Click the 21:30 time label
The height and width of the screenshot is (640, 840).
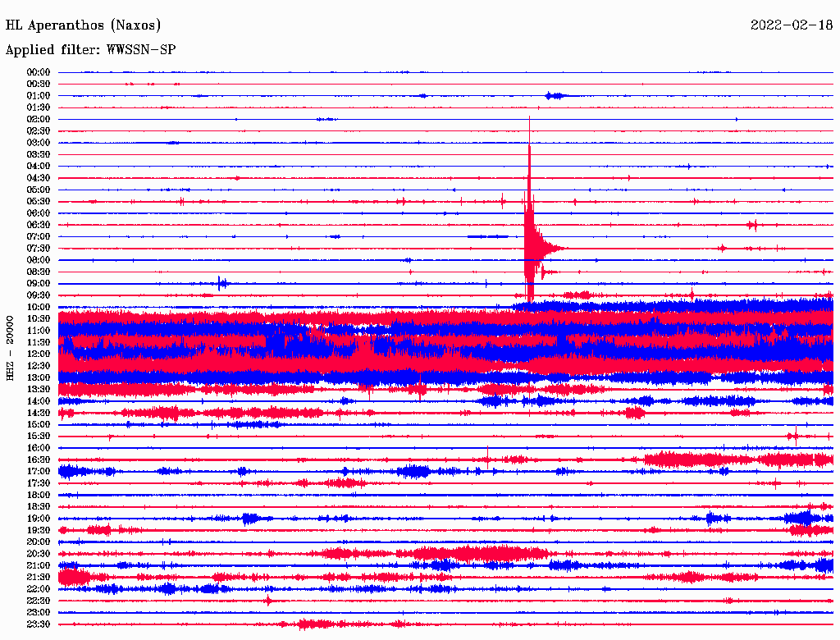pos(39,578)
